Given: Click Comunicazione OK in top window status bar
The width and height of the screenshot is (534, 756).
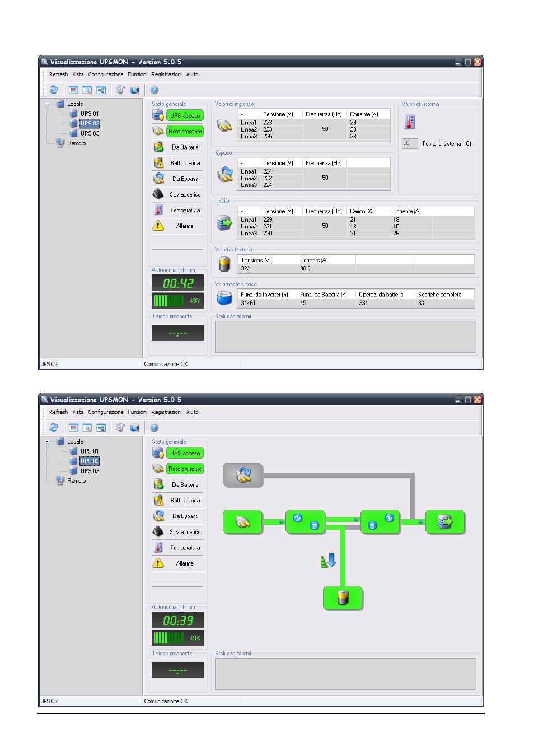Looking at the screenshot, I should [166, 364].
